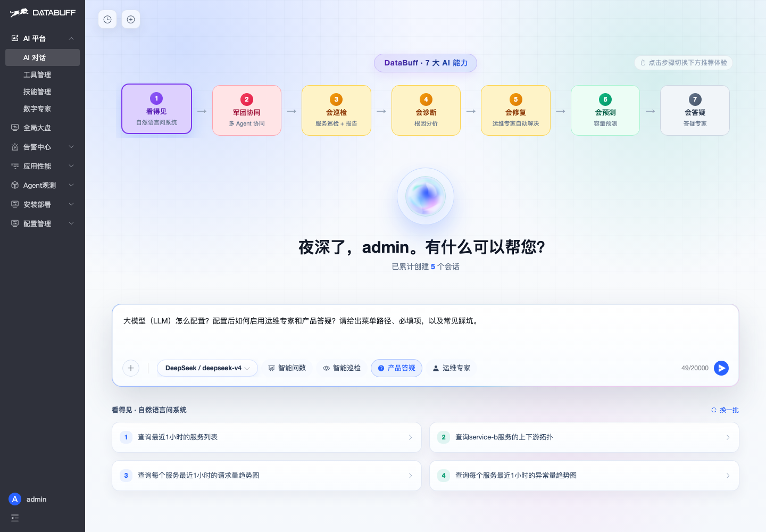Click the 应用性能 icon in sidebar
Viewport: 766px width, 532px height.
(x=15, y=166)
